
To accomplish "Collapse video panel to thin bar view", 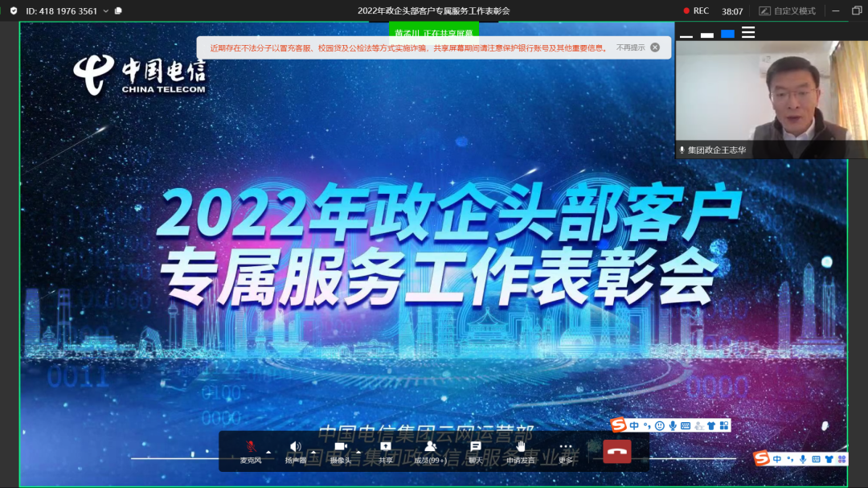I will [x=686, y=35].
